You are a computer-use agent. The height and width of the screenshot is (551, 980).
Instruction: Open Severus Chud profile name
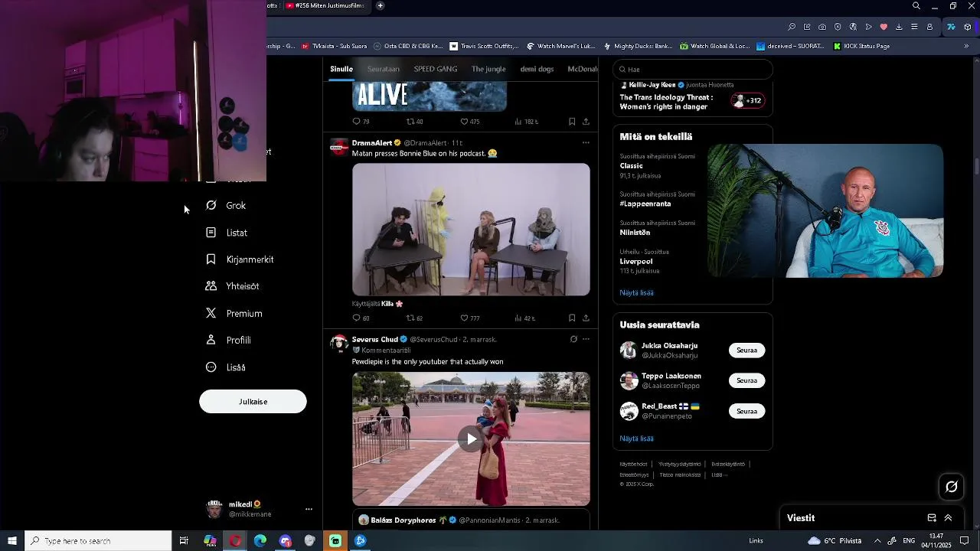[x=375, y=339]
